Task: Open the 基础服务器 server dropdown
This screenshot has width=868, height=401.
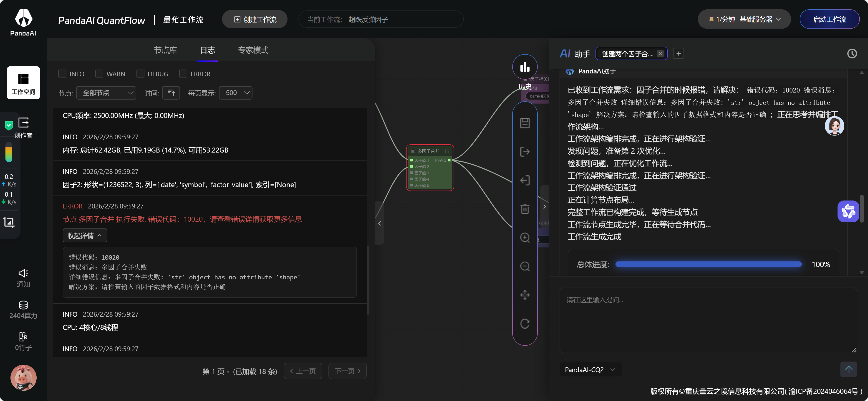Action: (744, 19)
